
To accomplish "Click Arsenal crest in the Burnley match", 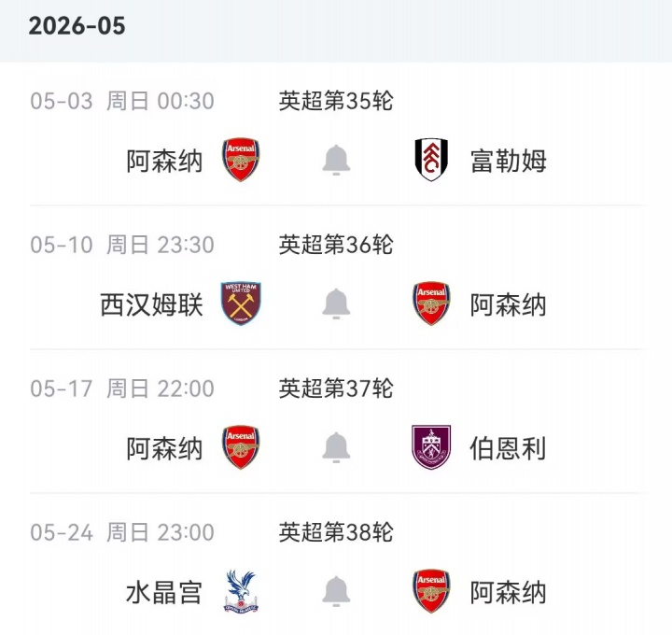I will pos(241,447).
